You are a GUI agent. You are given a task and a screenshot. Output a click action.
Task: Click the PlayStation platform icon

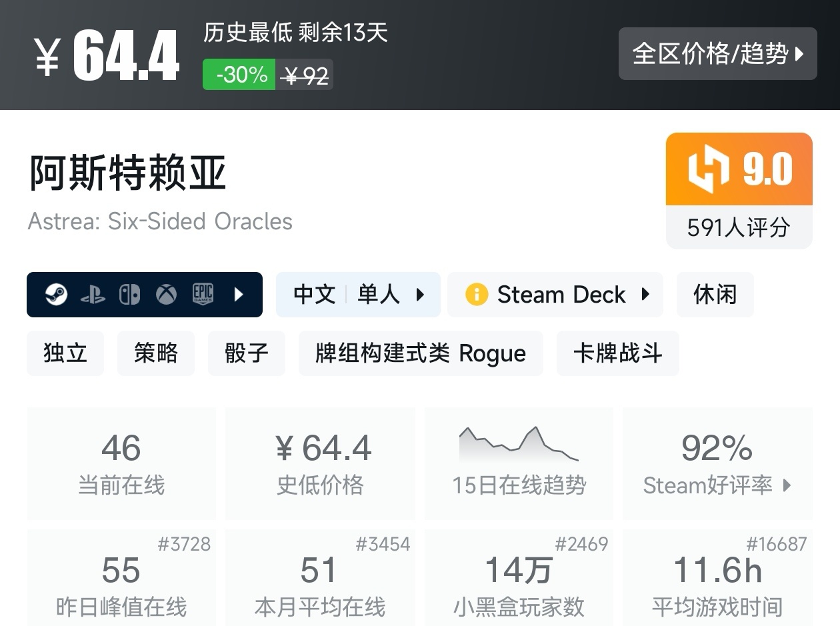[x=93, y=294]
